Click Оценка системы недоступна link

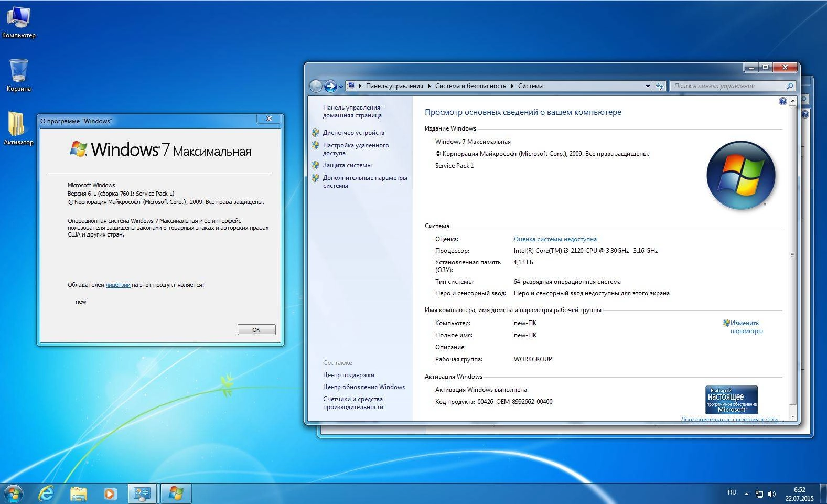[555, 239]
